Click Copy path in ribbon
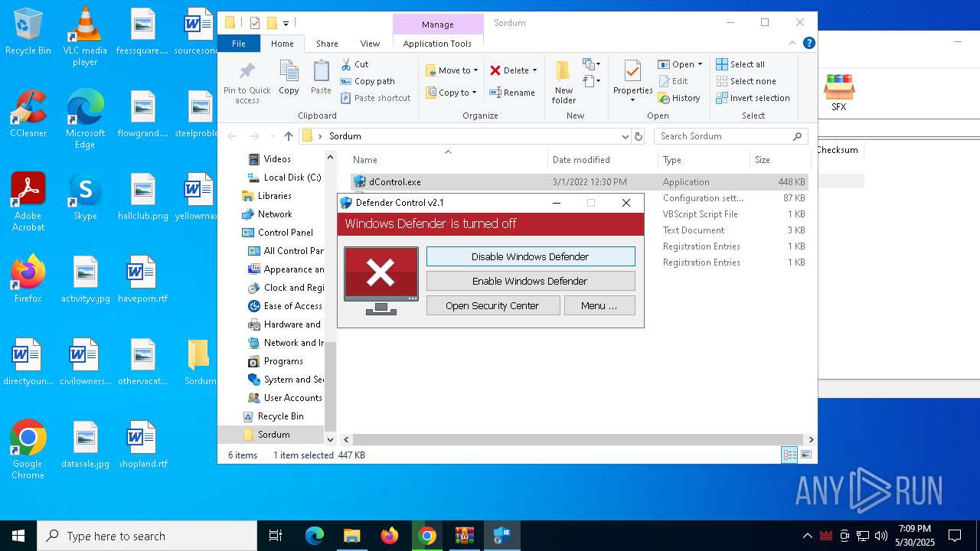The height and width of the screenshot is (551, 980). [367, 81]
